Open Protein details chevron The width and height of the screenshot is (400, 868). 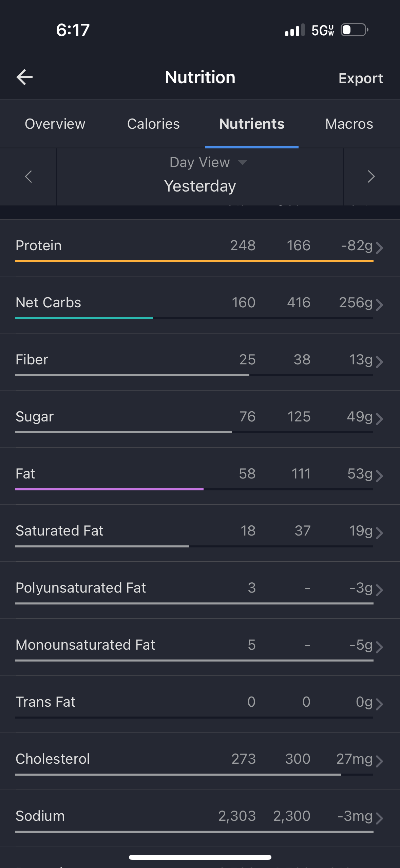pos(380,248)
